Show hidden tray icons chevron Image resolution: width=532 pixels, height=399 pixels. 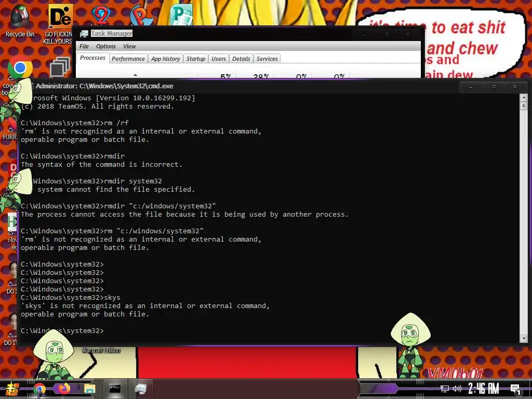pos(432,389)
